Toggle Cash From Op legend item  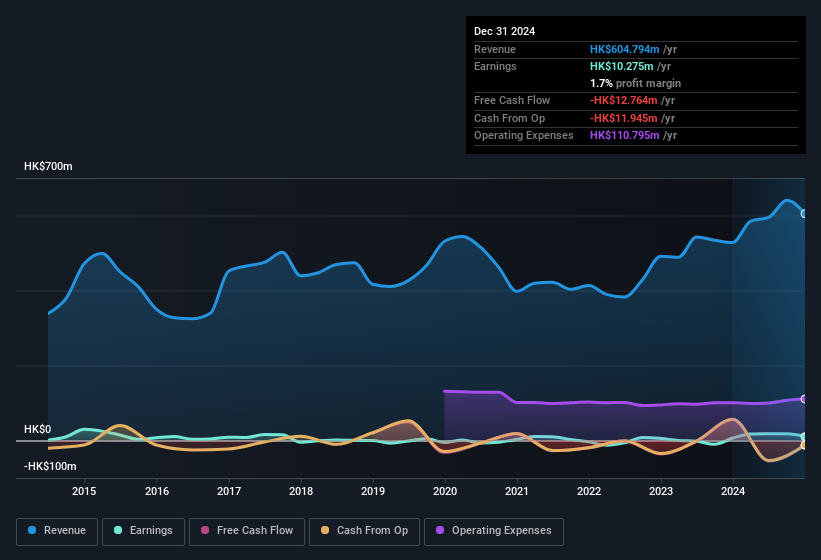click(363, 531)
